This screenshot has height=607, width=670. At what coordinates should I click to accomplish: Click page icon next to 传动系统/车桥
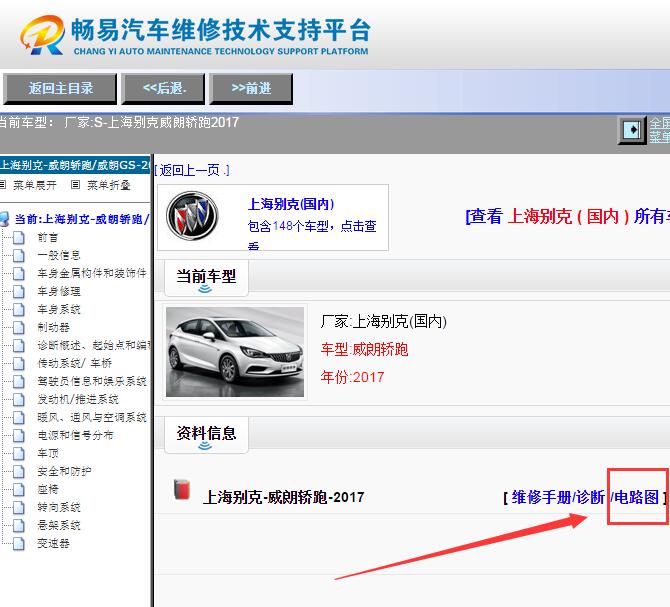click(18, 364)
